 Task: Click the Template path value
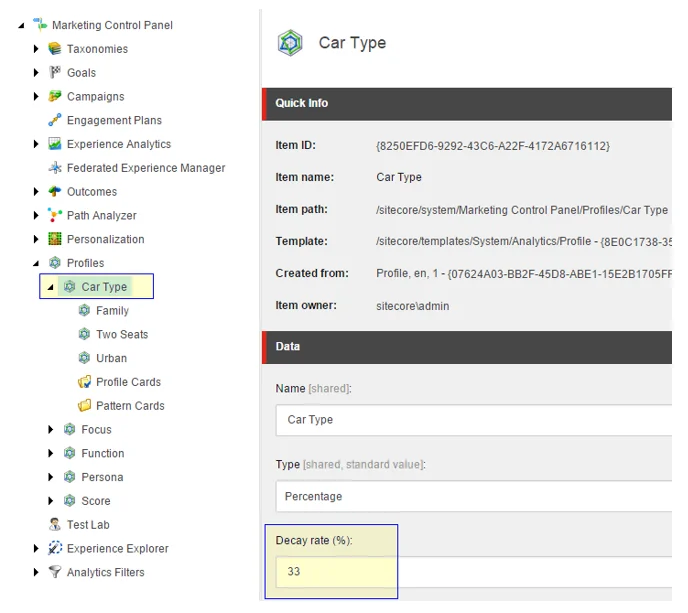click(523, 241)
